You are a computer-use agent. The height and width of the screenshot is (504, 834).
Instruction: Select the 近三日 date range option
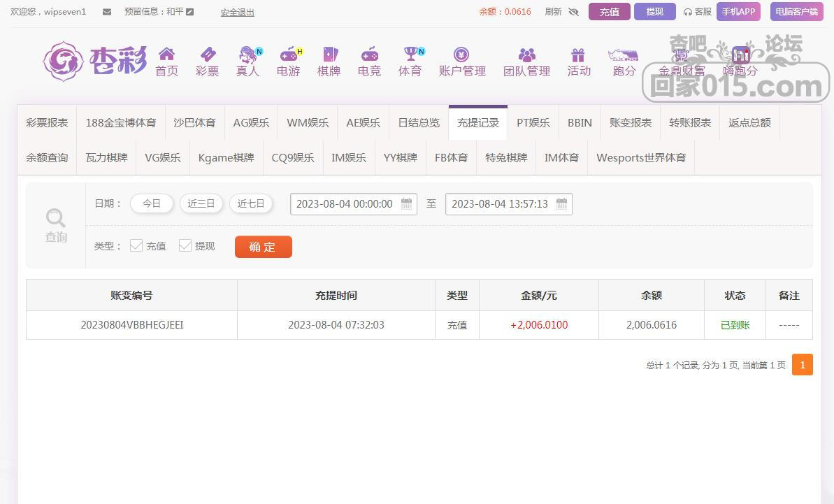click(x=201, y=203)
